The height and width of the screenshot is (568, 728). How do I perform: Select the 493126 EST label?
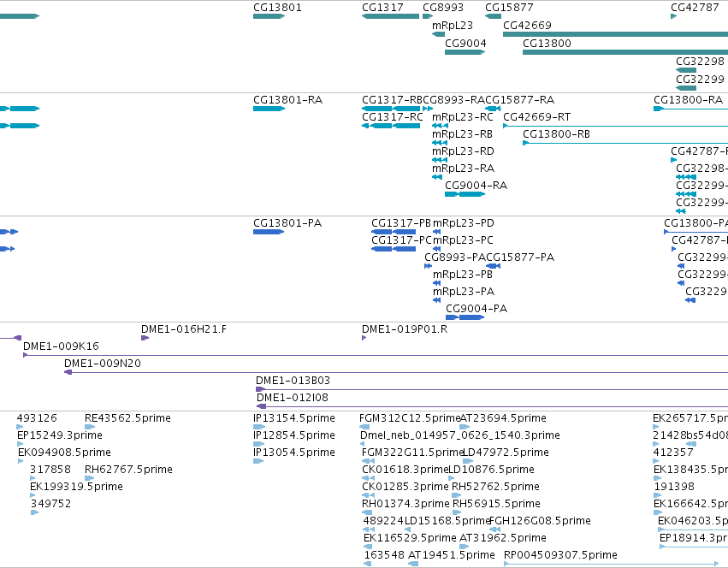pos(37,418)
